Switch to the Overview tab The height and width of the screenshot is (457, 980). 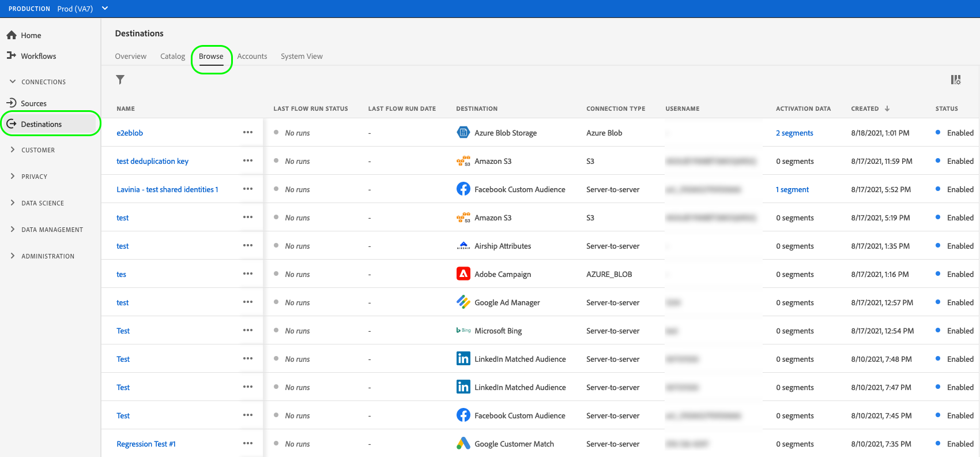coord(131,56)
